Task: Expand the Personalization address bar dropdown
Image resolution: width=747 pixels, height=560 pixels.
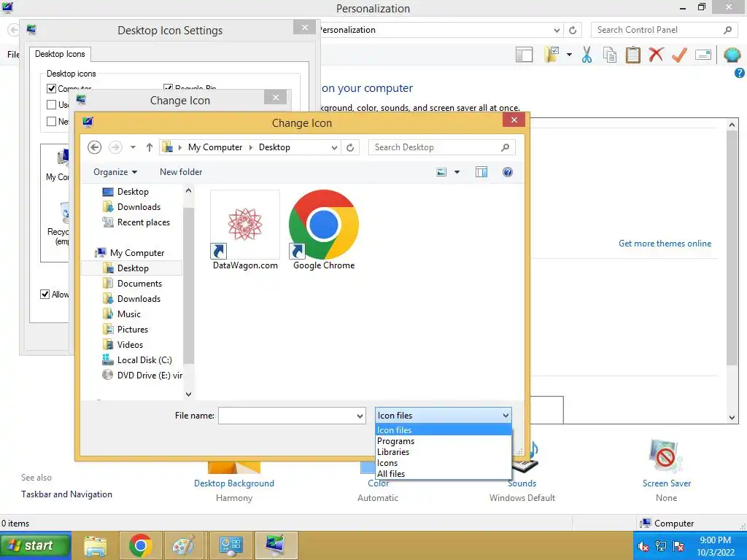Action: [x=557, y=30]
